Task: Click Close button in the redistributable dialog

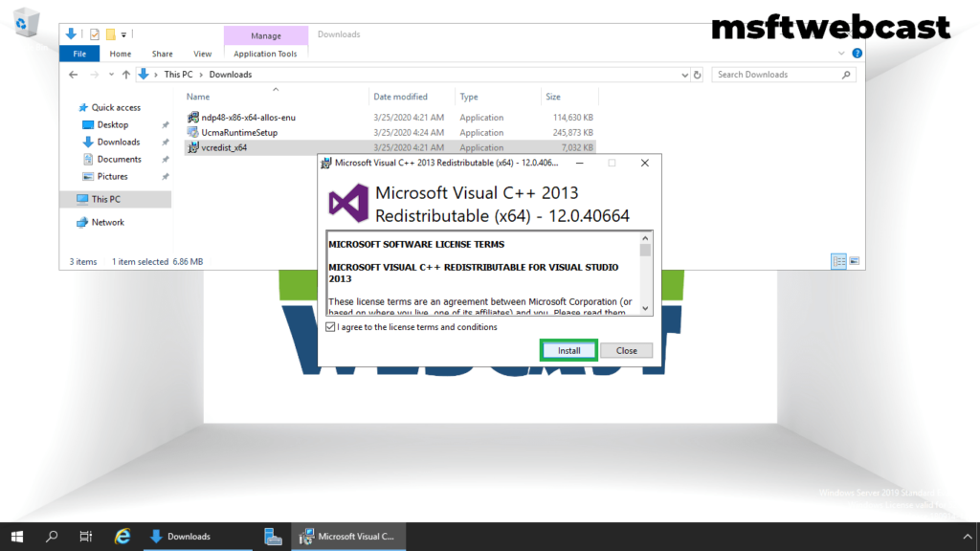Action: point(626,350)
